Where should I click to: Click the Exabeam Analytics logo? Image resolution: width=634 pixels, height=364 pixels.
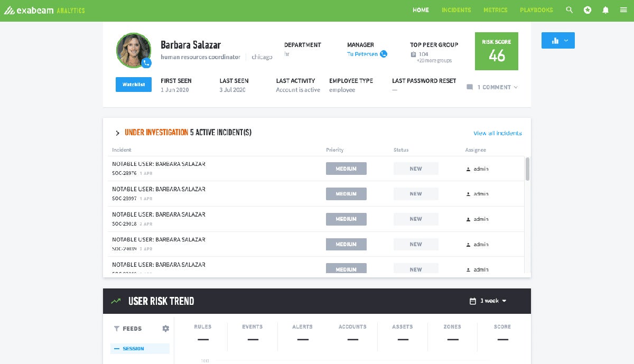[44, 10]
